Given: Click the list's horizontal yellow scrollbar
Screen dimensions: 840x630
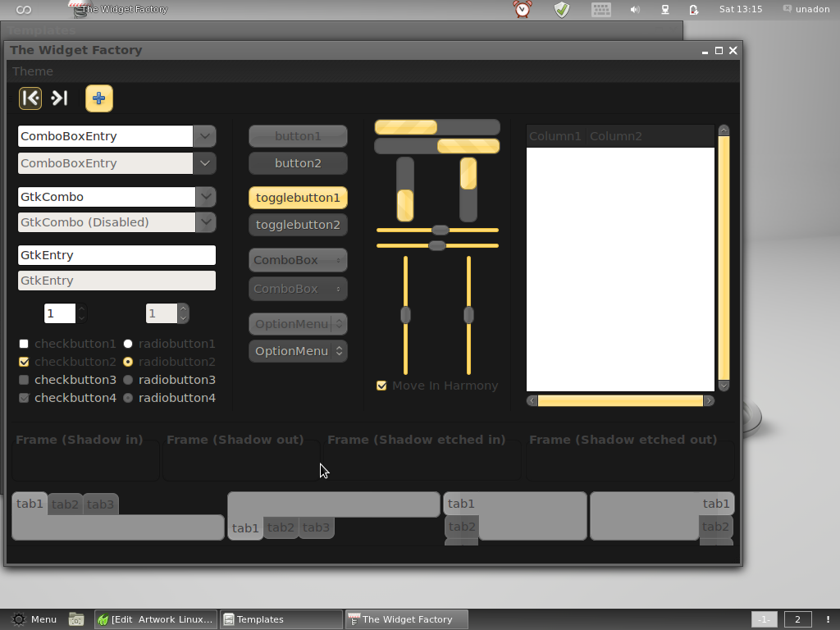Looking at the screenshot, I should (x=620, y=400).
